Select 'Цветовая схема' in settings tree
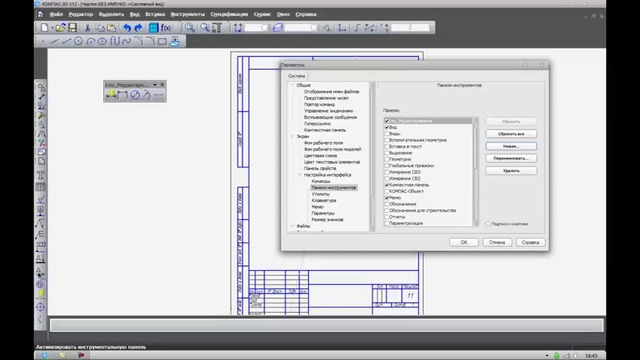Image resolution: width=640 pixels, height=360 pixels. [x=320, y=156]
